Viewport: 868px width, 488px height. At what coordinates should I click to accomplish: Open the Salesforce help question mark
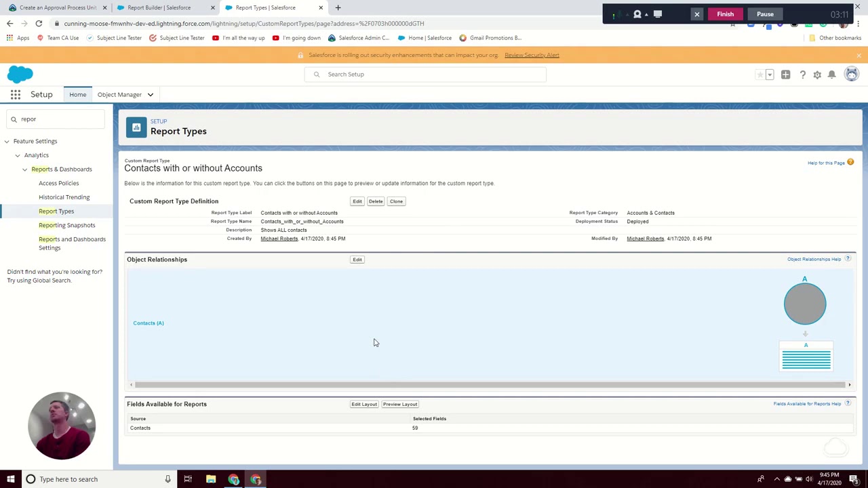point(802,75)
